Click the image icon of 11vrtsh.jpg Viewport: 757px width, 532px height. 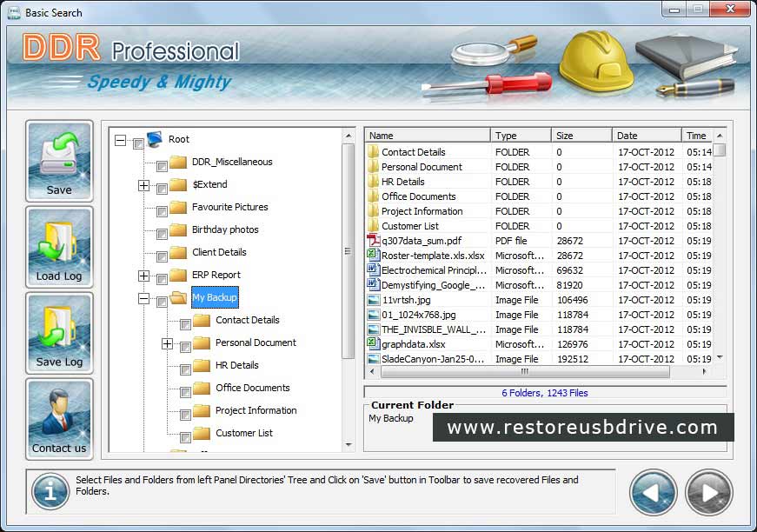(373, 300)
